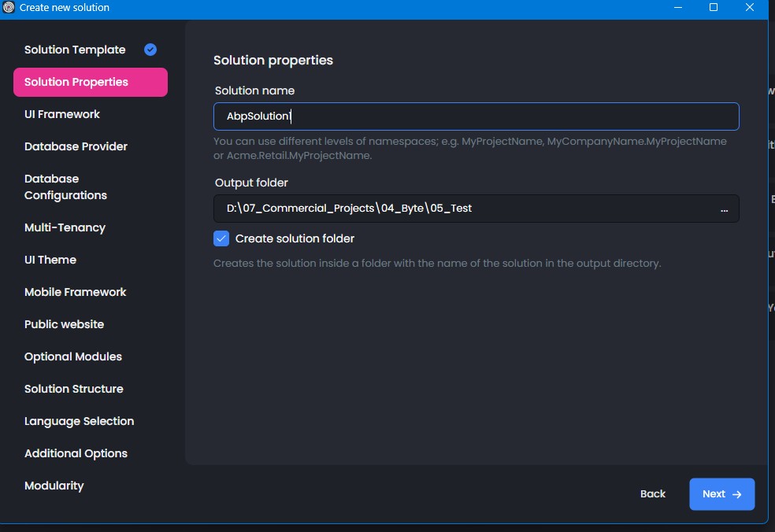Click the Solution Template completed checkmark icon
Image resolution: width=775 pixels, height=532 pixels.
(x=150, y=50)
